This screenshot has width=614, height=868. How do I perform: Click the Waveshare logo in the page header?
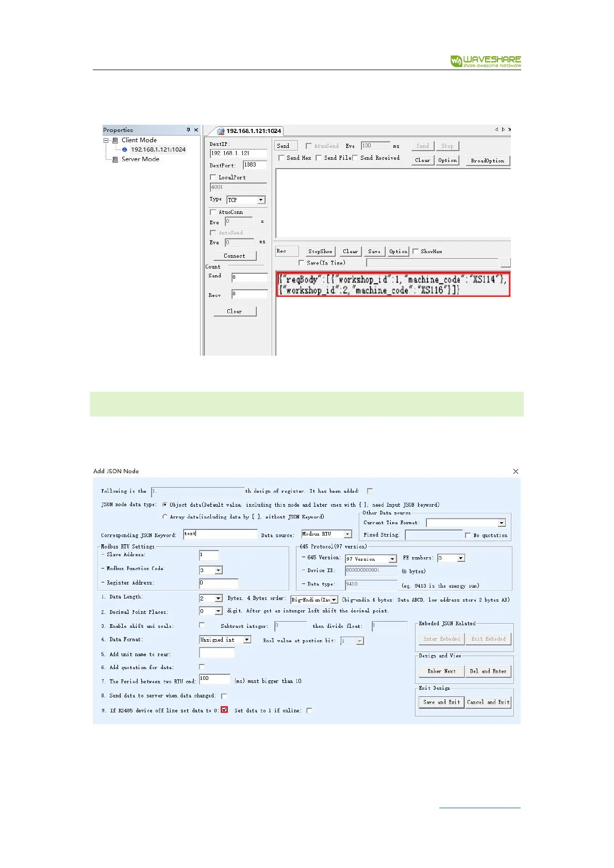tap(486, 61)
